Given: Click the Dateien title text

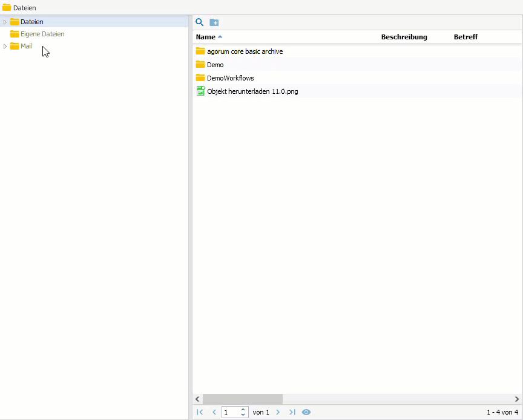Looking at the screenshot, I should 25,8.
